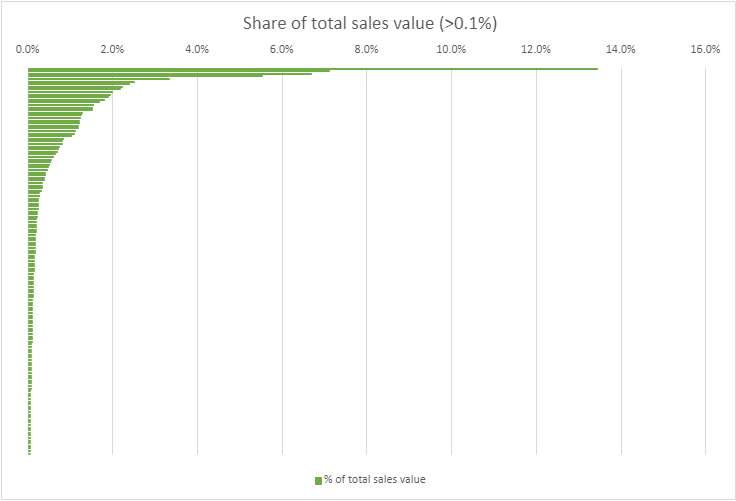Select the 2.0% axis label
This screenshot has width=736, height=501.
click(x=113, y=49)
